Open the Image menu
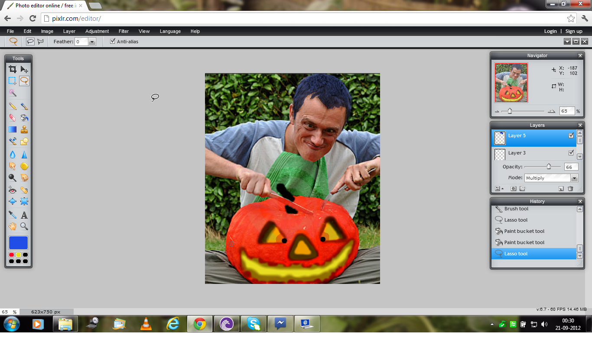This screenshot has width=592, height=364. coord(47,31)
